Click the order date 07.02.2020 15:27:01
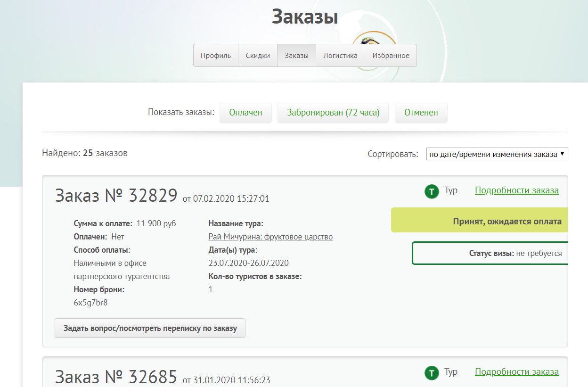 [231, 198]
